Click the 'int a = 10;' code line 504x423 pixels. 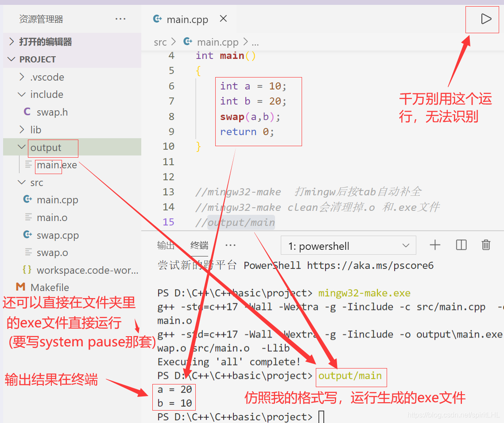(253, 86)
